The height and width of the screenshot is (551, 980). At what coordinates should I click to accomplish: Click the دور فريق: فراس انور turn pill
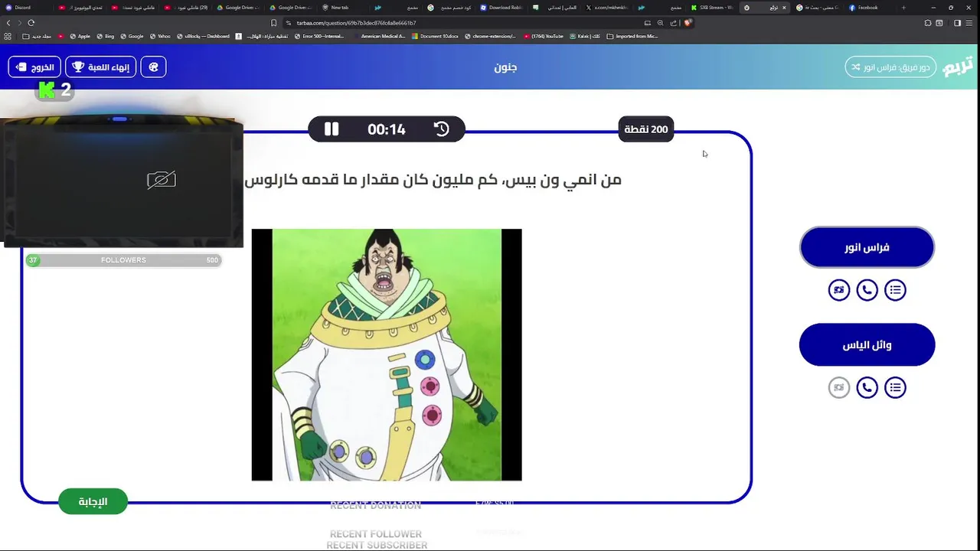pos(890,67)
